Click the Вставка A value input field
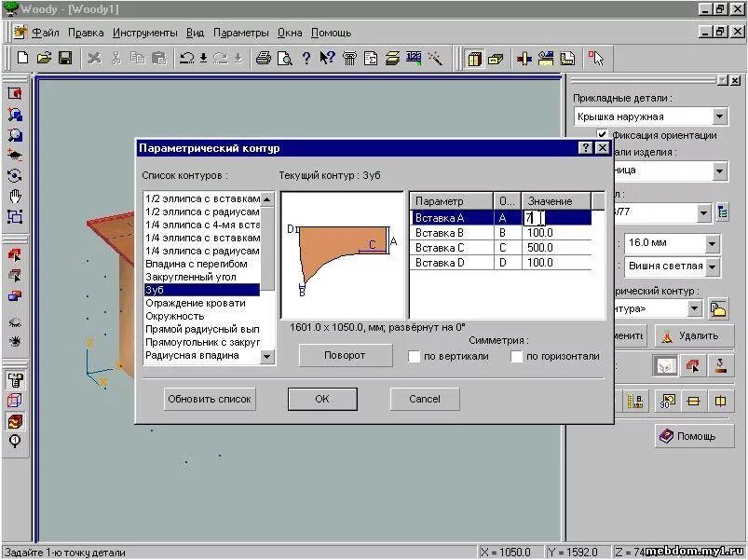 tap(535, 218)
